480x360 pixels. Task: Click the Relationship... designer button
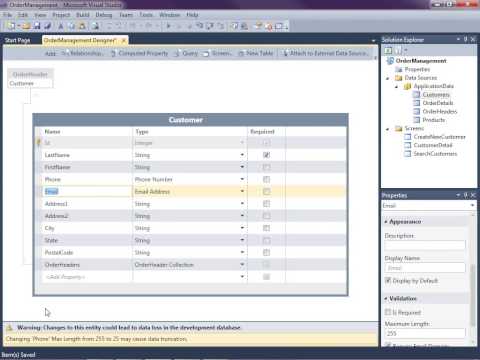[83, 53]
